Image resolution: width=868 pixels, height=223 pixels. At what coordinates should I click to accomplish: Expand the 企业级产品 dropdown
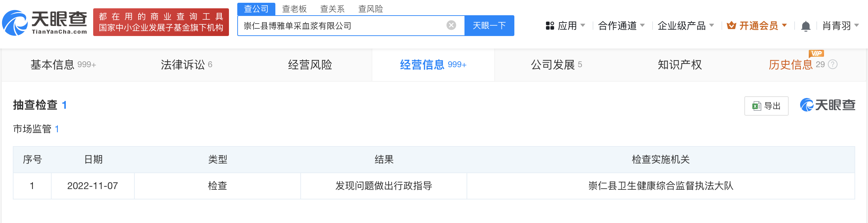[x=685, y=26]
